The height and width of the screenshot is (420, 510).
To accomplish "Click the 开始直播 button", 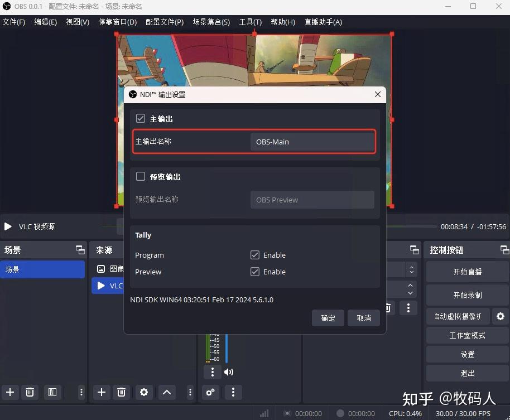I will [x=466, y=272].
